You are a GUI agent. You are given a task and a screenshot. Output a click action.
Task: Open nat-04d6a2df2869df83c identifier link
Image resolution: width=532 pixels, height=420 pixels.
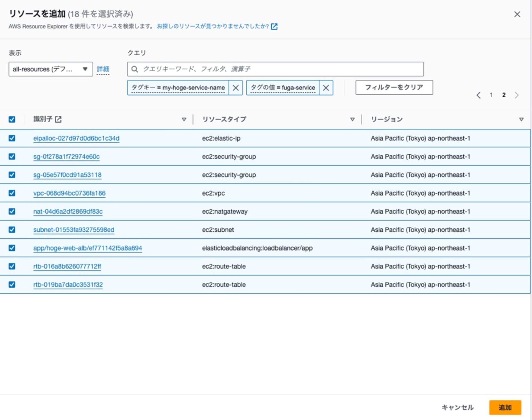tap(68, 212)
